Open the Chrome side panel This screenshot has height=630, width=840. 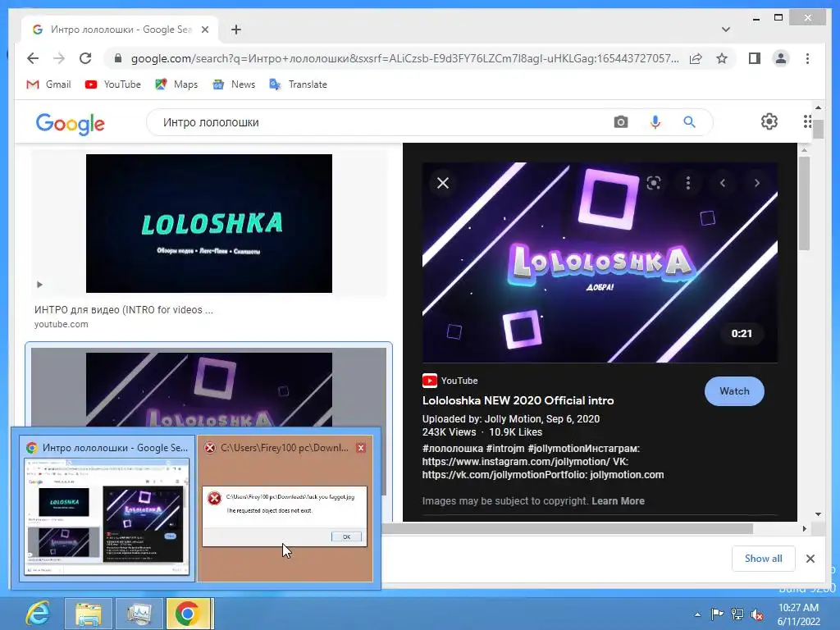[x=755, y=58]
